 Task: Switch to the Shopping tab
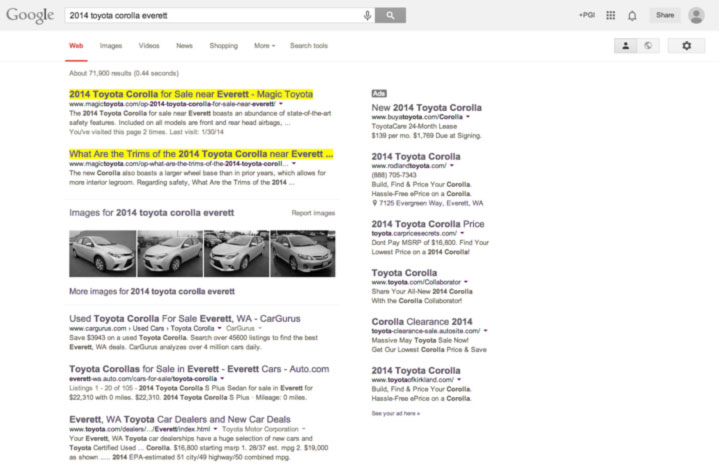coord(224,46)
